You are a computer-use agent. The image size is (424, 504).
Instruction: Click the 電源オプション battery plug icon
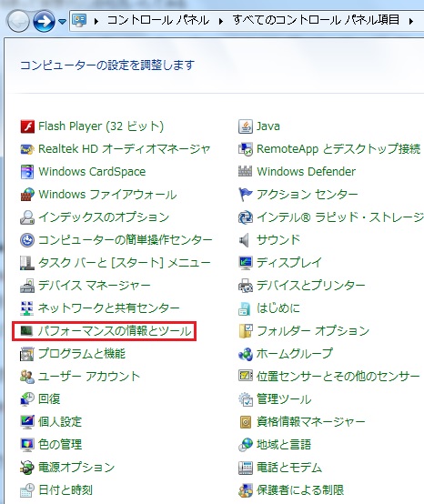point(27,468)
